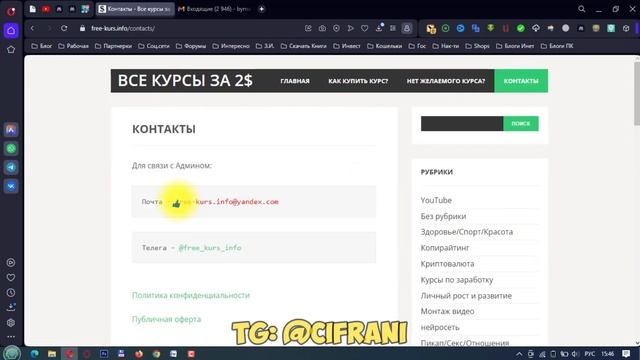Open the Форумы bookmarks folder
This screenshot has height=360, width=640.
point(191,46)
